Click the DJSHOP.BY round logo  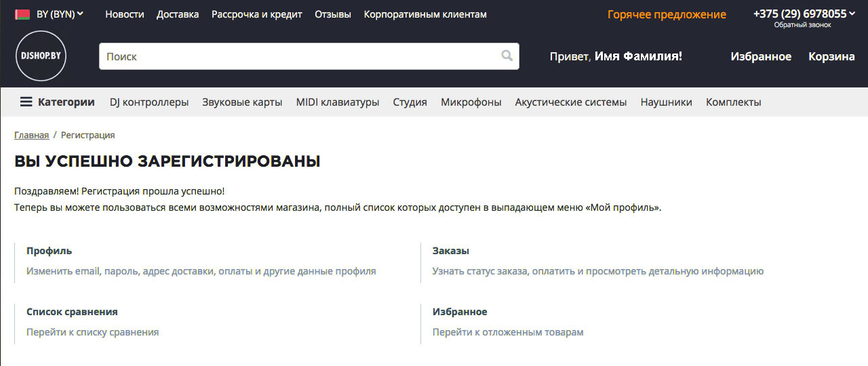pos(40,56)
